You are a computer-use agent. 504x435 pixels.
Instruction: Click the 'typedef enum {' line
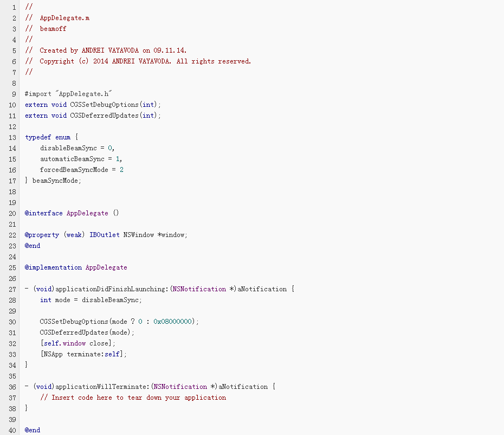[51, 137]
